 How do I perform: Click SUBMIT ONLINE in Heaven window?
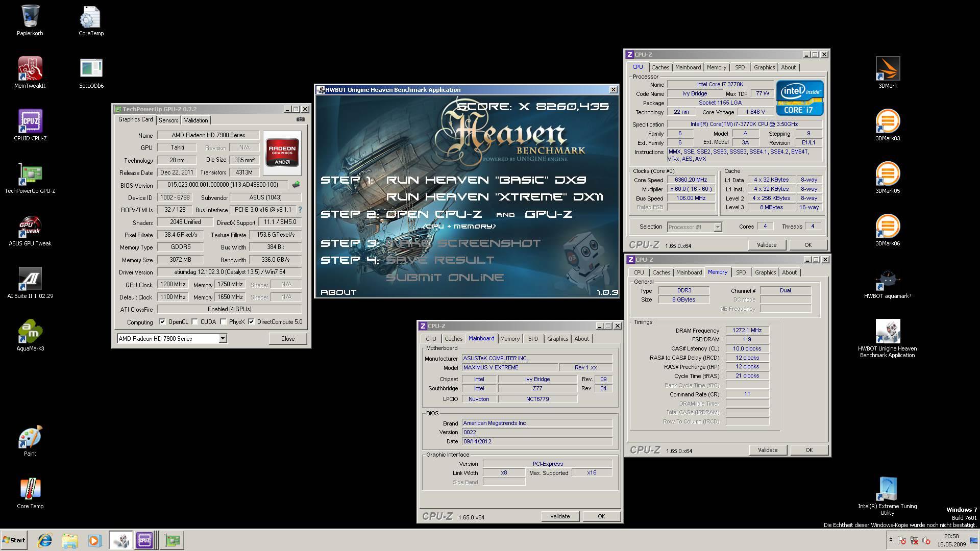pyautogui.click(x=445, y=277)
